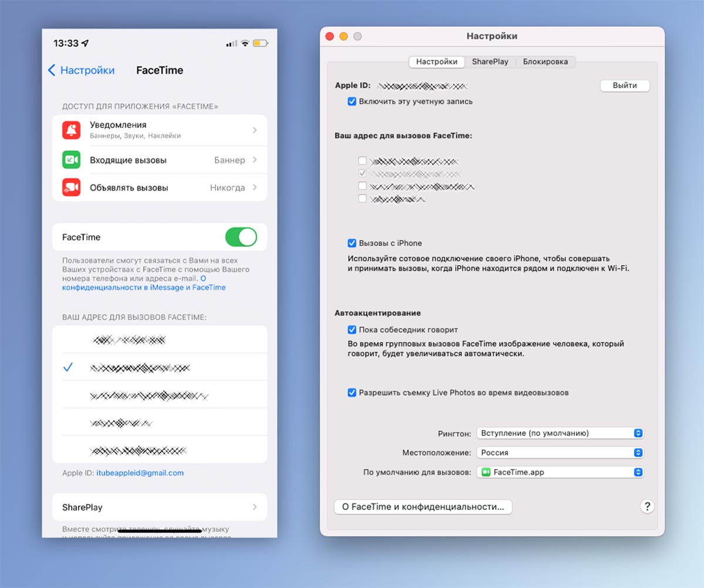Click the 'Ваш адрес для вызовов FaceTime:' heading
The image size is (704, 588).
point(404,136)
